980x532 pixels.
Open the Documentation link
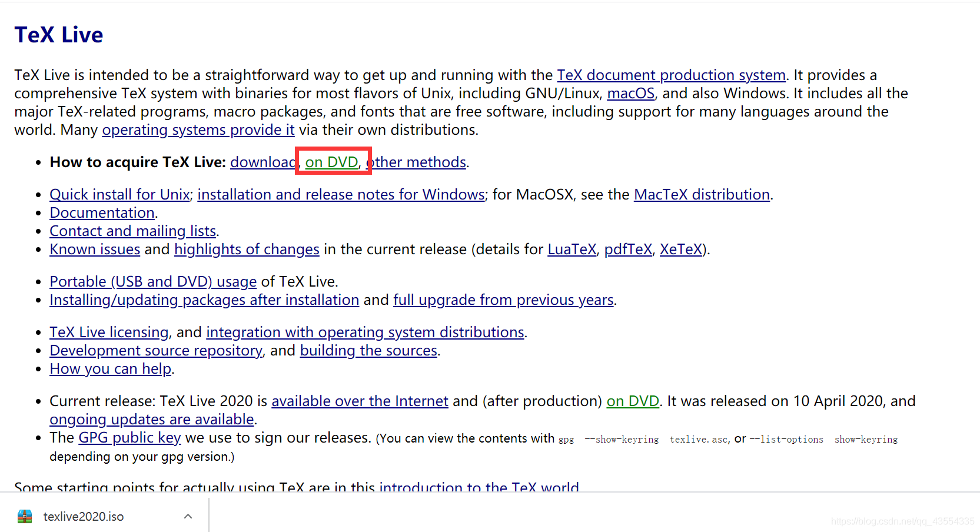[102, 213]
